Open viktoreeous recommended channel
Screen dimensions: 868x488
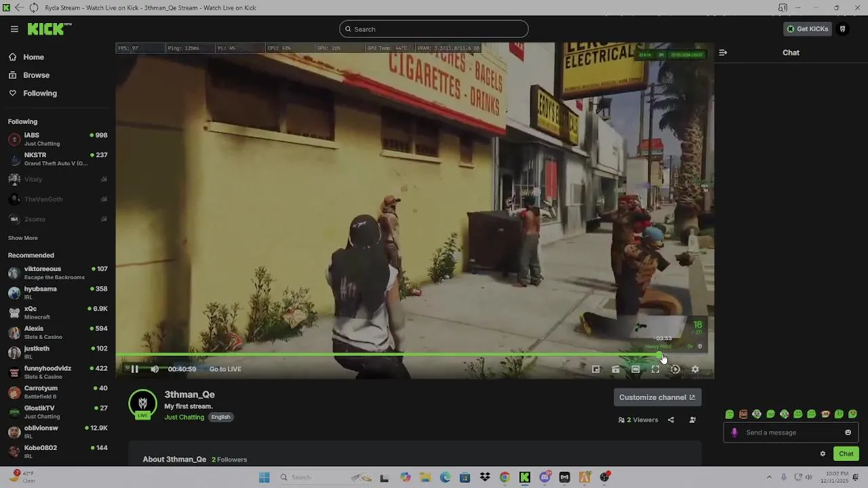(x=58, y=272)
